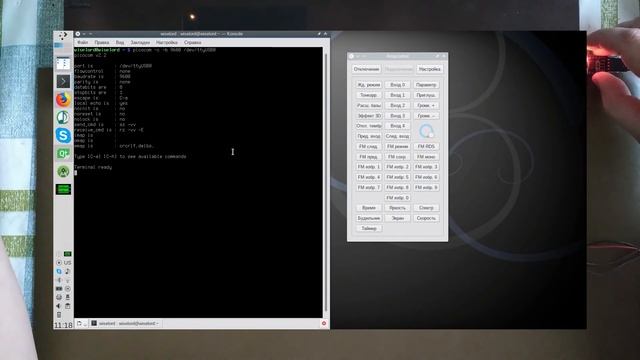
Task: Click the Яркость button
Action: tap(398, 208)
